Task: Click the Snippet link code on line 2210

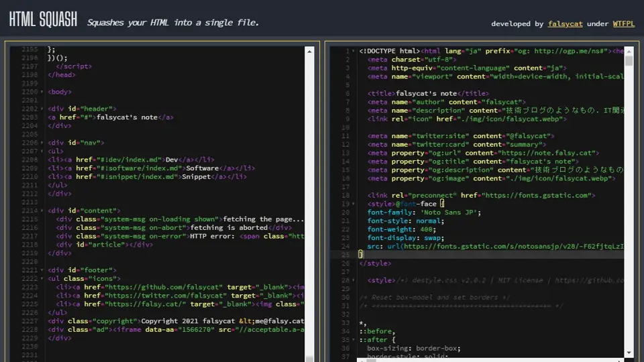Action: click(x=147, y=177)
